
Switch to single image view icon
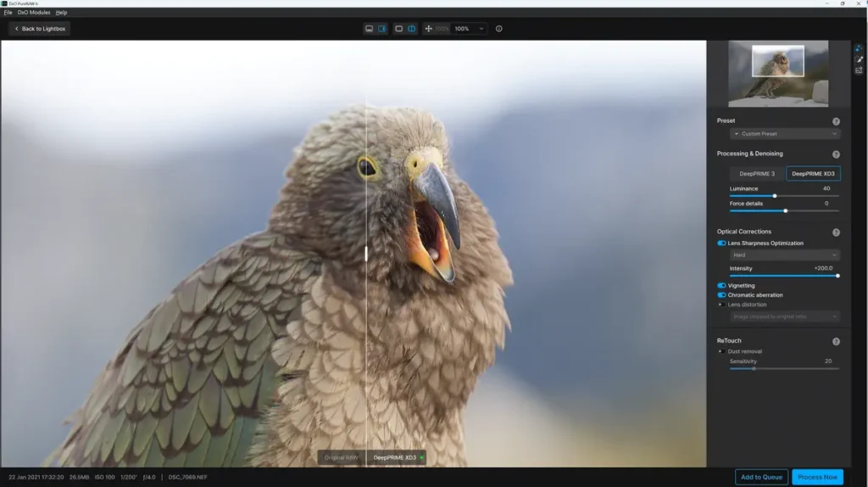[398, 29]
